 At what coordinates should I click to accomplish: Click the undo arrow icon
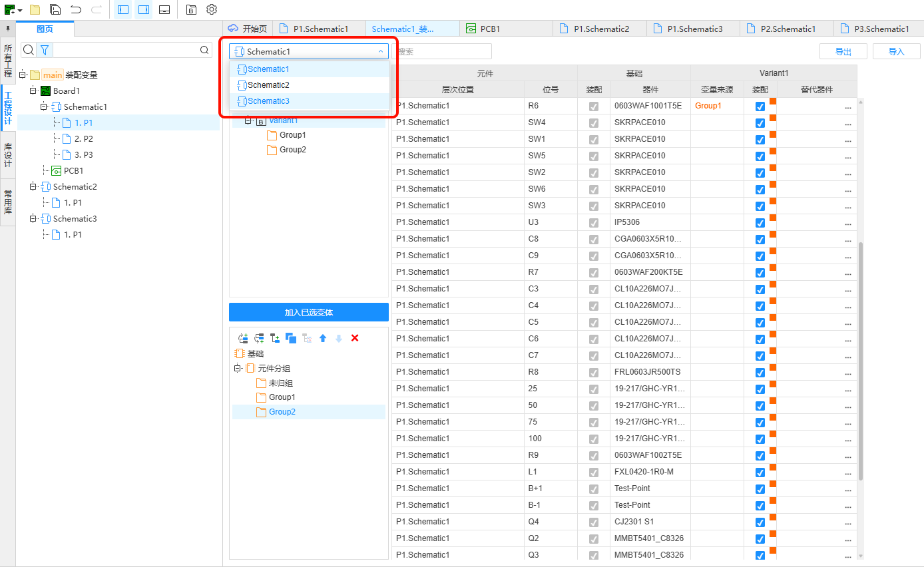coord(76,10)
